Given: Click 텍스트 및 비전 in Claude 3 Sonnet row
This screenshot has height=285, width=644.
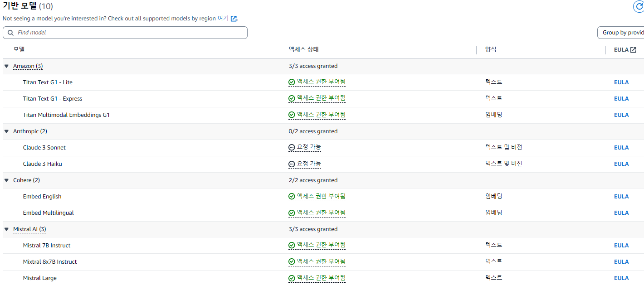Looking at the screenshot, I should pyautogui.click(x=504, y=147).
